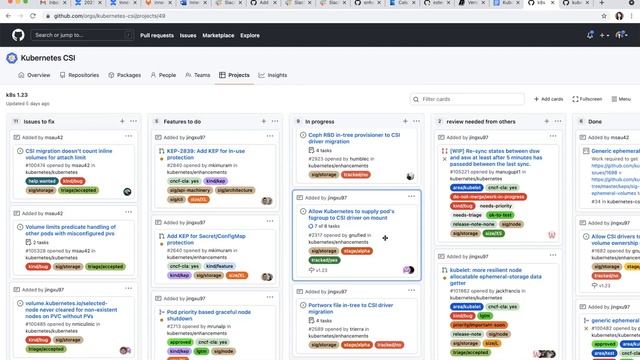
Task: Click the do-not-merge/work-in-progress label
Action: pos(488,197)
